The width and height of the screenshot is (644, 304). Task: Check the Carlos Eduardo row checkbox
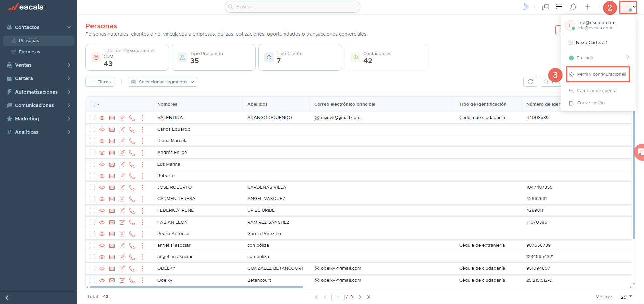[92, 129]
